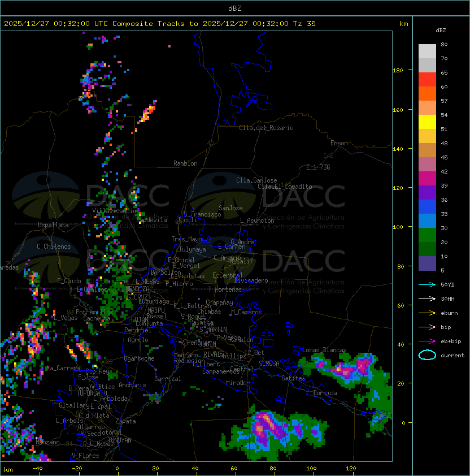This screenshot has height=476, width=470.
Task: Click the TUPUNGATO place label
Action: 92,393
